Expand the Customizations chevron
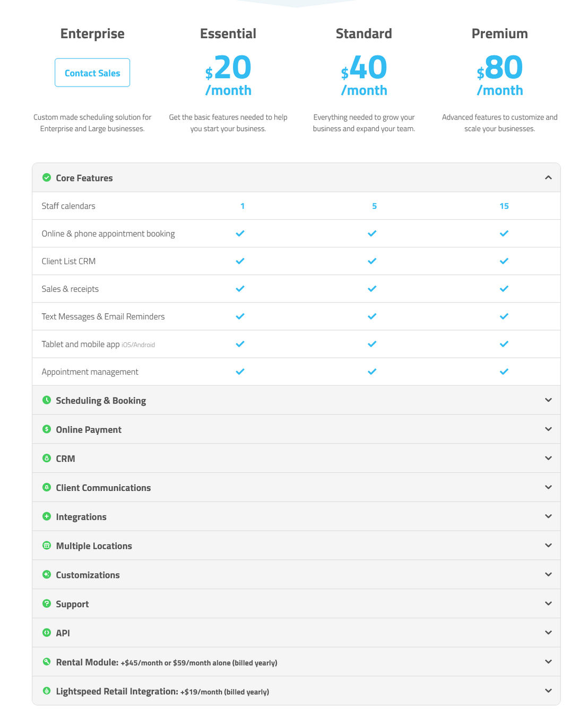Screen dimensions: 588x716 point(548,574)
